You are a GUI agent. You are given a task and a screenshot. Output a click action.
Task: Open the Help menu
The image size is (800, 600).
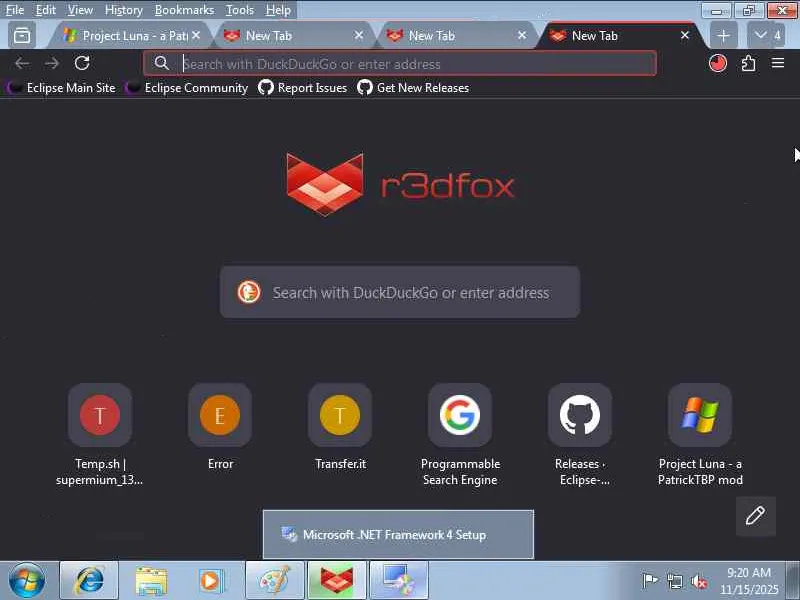tap(278, 10)
